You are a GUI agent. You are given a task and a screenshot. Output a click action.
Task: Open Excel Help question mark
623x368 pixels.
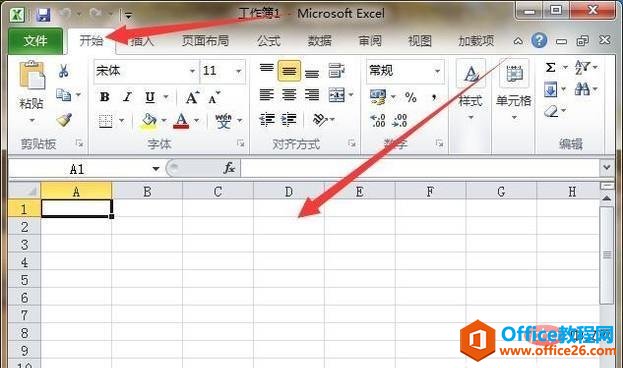click(x=539, y=41)
